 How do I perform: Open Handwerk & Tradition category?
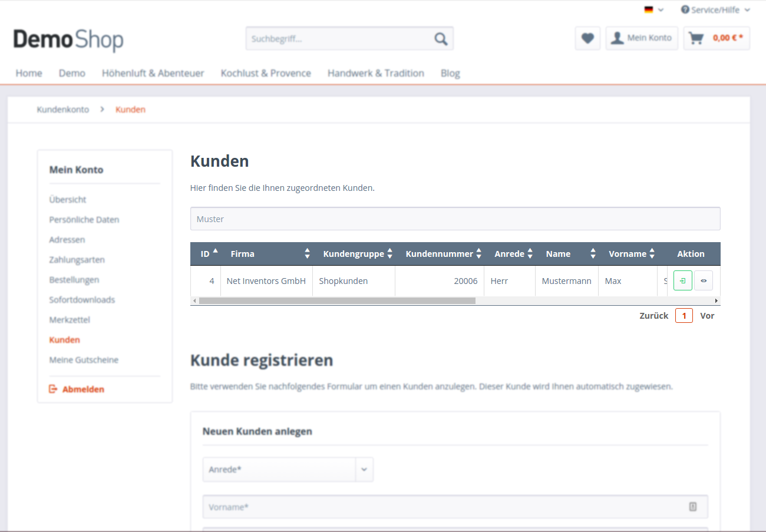(376, 73)
